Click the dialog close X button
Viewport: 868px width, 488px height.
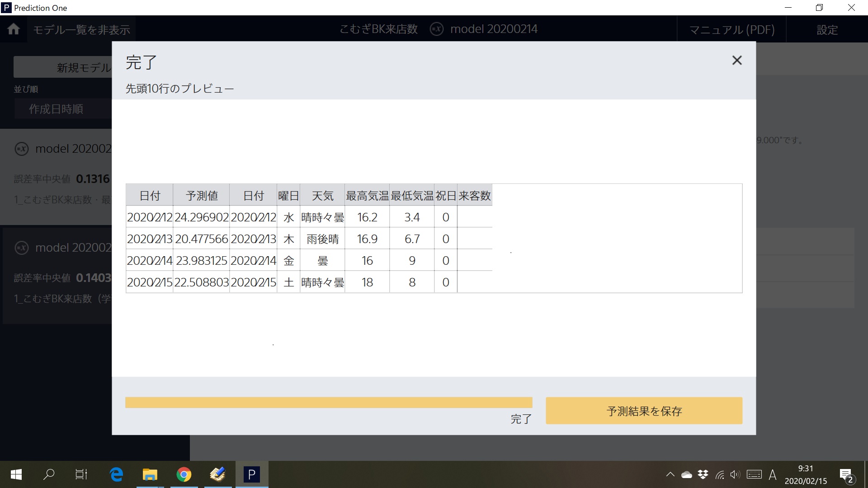coord(737,60)
